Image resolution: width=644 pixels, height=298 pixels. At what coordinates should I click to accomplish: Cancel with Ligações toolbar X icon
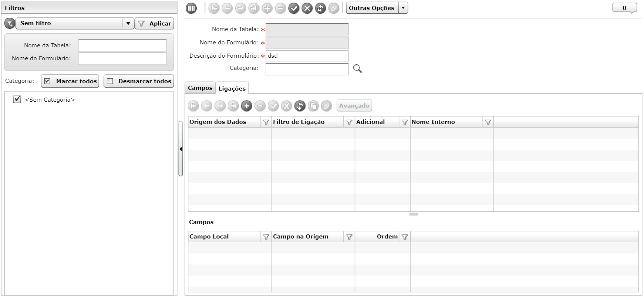tap(287, 106)
